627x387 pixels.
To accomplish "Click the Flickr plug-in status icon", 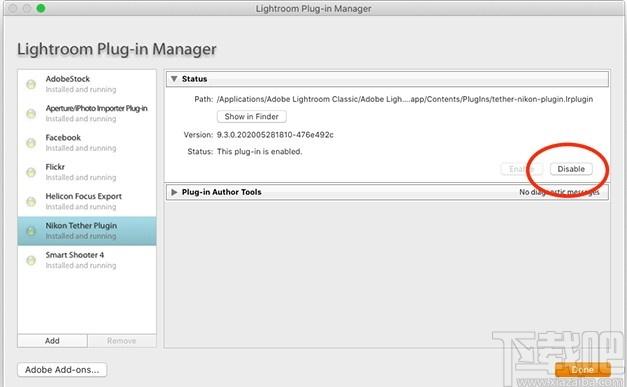I will tap(31, 172).
